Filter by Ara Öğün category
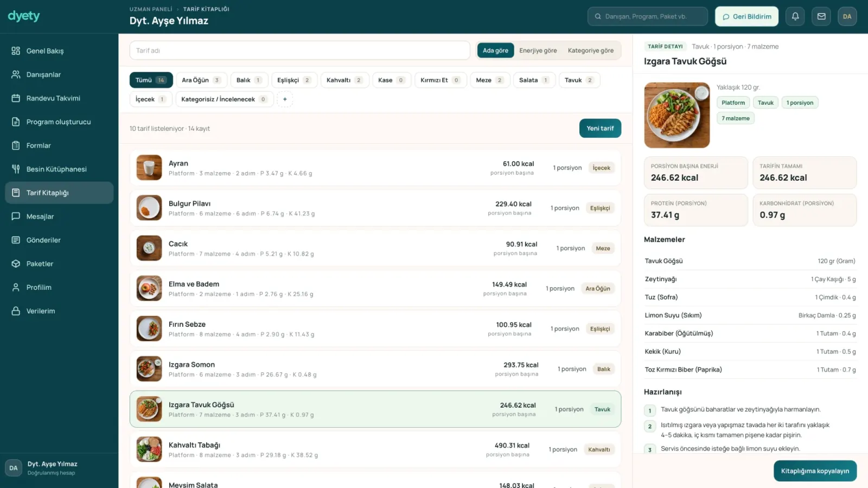The height and width of the screenshot is (488, 868). point(201,80)
